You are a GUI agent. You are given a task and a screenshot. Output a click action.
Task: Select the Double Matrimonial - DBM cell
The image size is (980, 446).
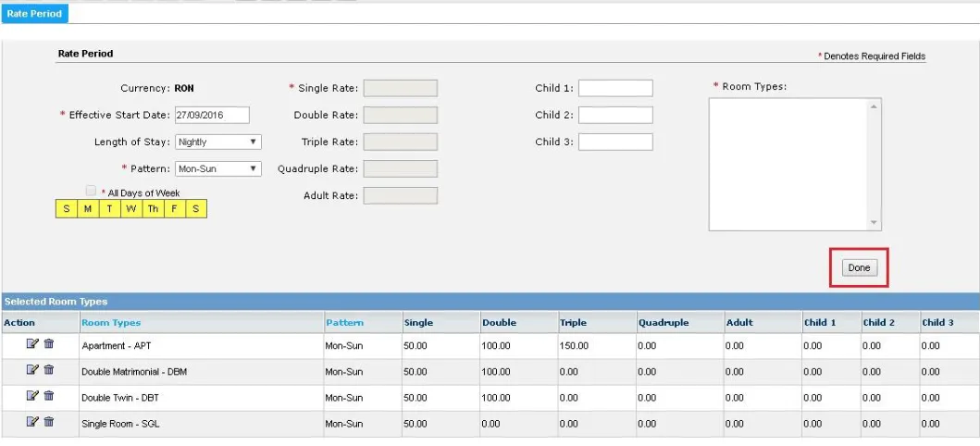tap(201, 372)
